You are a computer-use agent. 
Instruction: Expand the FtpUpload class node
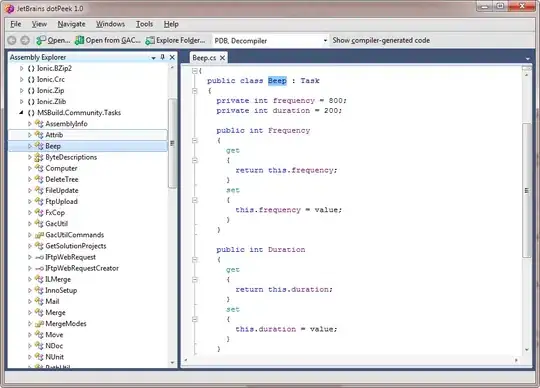[x=30, y=202]
